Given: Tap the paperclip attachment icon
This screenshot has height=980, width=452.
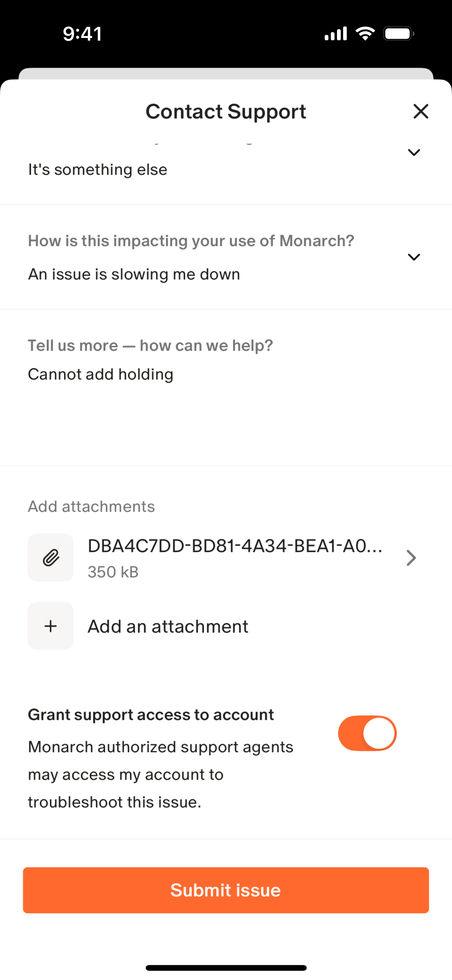Looking at the screenshot, I should coord(51,557).
